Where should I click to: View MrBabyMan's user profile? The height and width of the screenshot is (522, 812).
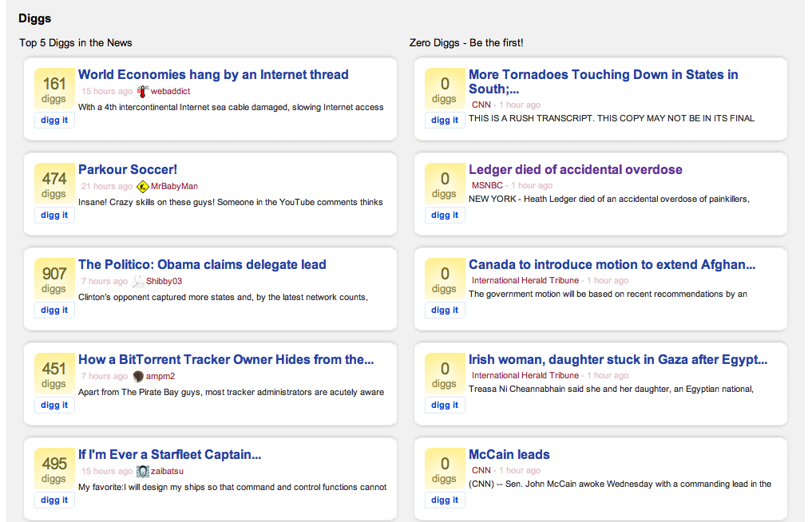(x=174, y=186)
